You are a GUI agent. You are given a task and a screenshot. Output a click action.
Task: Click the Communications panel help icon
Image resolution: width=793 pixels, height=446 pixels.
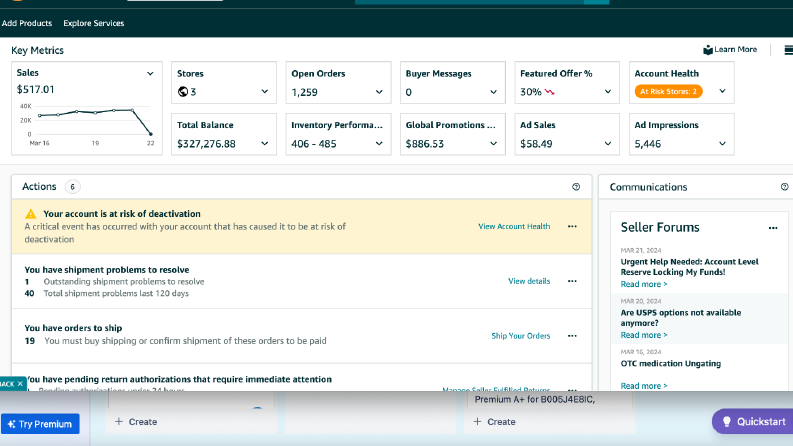(784, 187)
